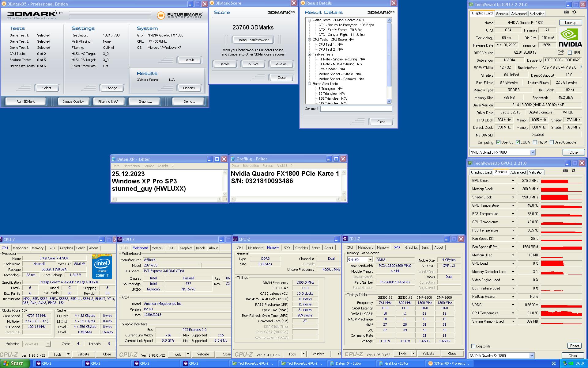Image resolution: width=588 pixels, height=368 pixels.
Task: Click screenshot camera icon in top GPU-Z window
Action: click(x=566, y=12)
